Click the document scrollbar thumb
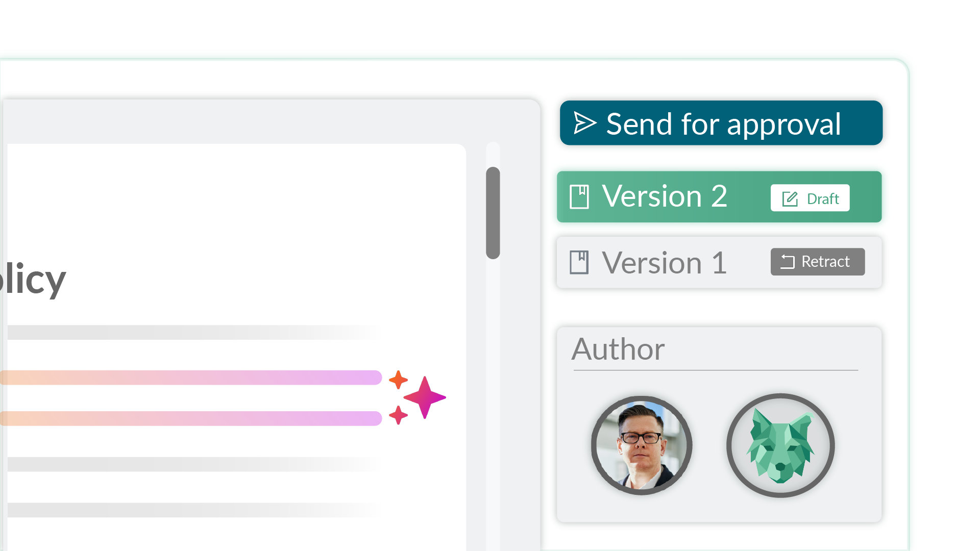The height and width of the screenshot is (551, 980). point(493,213)
